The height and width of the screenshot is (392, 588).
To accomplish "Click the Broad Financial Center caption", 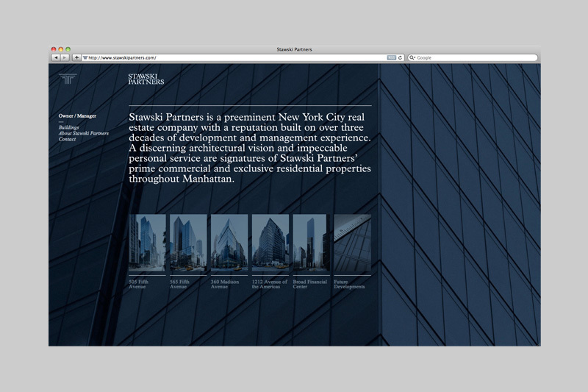I will coord(309,284).
